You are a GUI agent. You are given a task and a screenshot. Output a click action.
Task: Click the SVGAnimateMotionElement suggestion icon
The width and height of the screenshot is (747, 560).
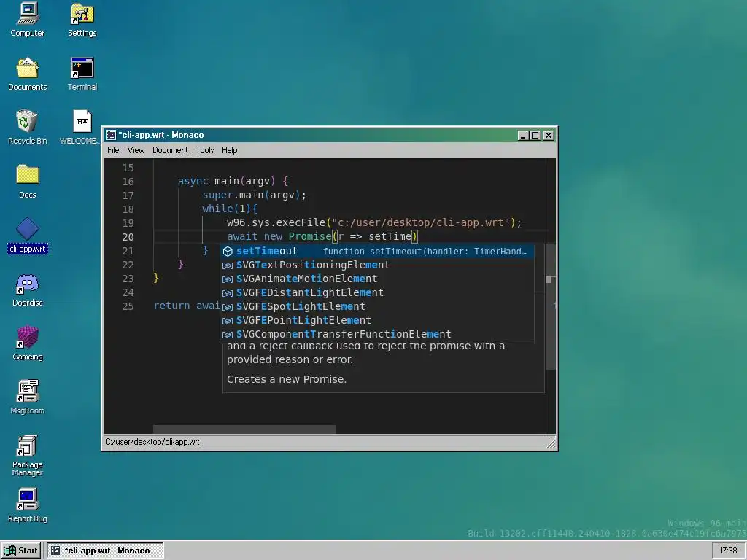pos(228,279)
